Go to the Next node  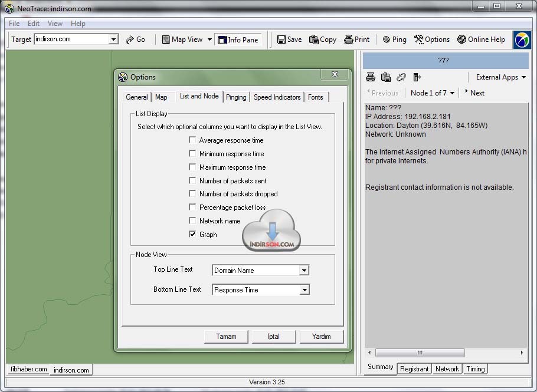click(474, 93)
